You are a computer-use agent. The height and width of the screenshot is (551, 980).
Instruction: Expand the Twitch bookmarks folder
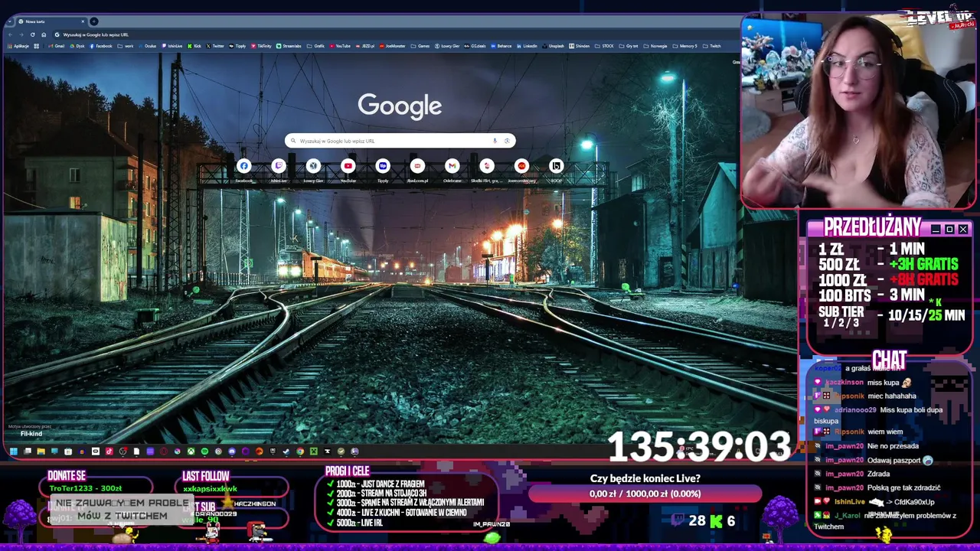click(x=712, y=46)
